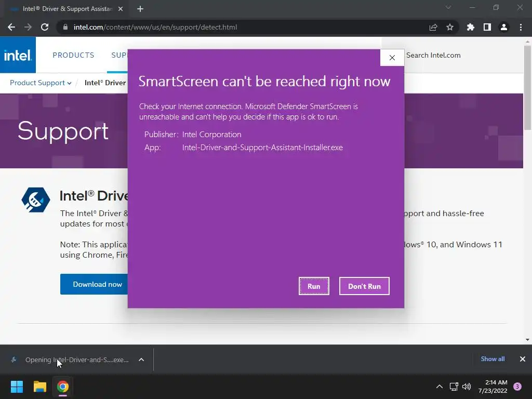Click the Support banner heading

pos(63,131)
